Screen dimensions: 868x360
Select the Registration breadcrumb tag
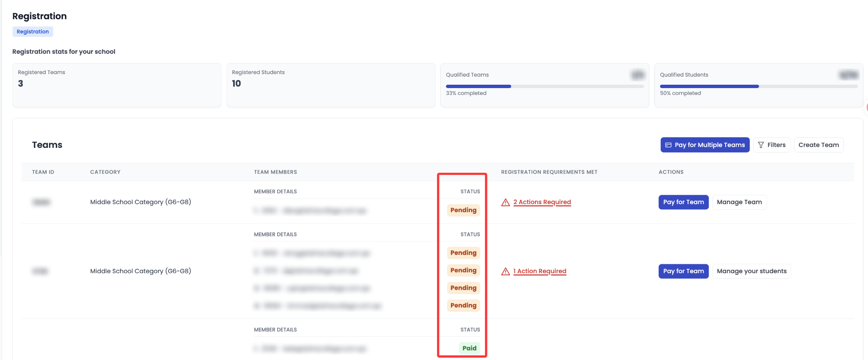[x=33, y=31]
